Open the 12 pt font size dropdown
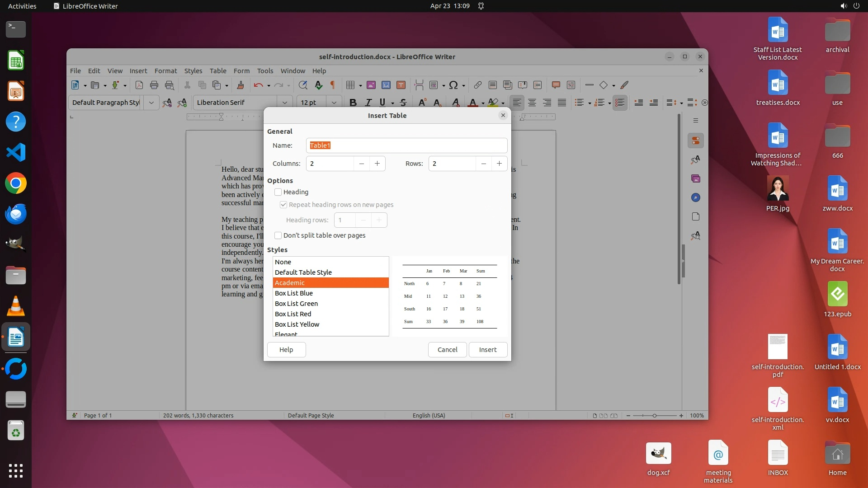This screenshot has width=868, height=488. click(x=334, y=103)
